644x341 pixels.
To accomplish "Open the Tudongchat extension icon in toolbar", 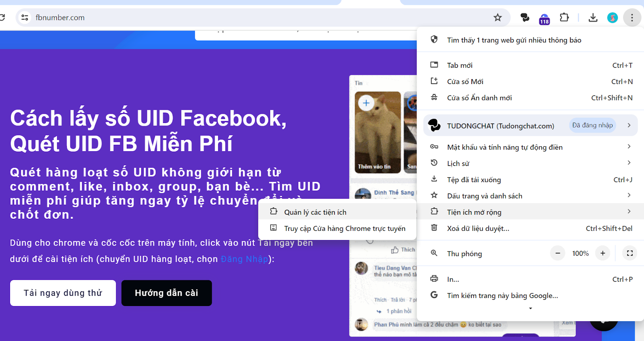I will (524, 17).
